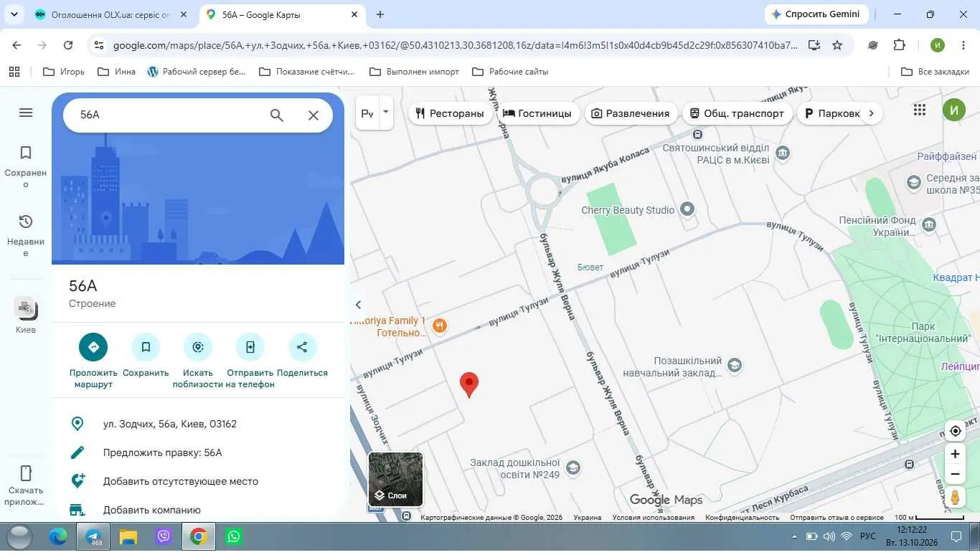Select the Развлечения category chip

tap(631, 113)
